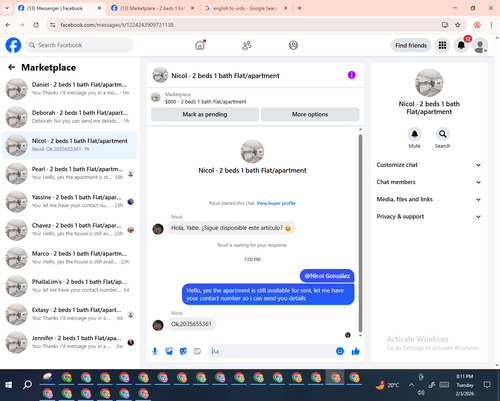
Task: Open Windows taskbar search
Action: 27,385
